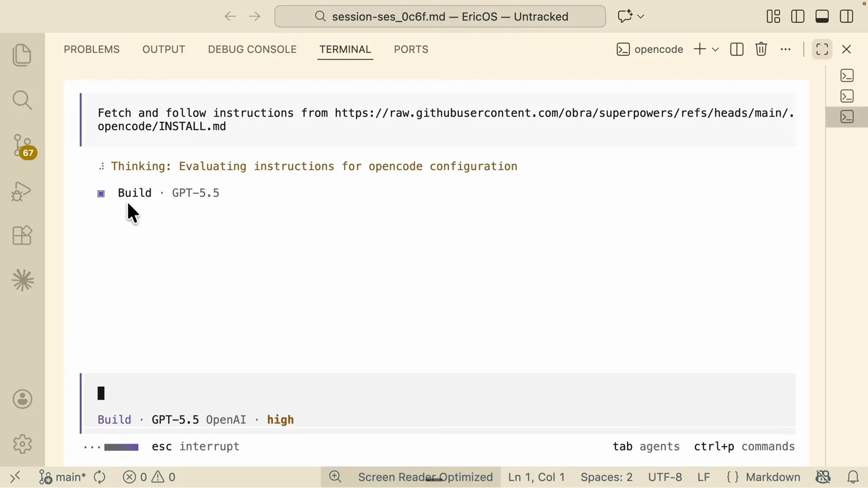Screen dimensions: 868x488
Task: Kill terminal with the trash icon
Action: point(761,49)
